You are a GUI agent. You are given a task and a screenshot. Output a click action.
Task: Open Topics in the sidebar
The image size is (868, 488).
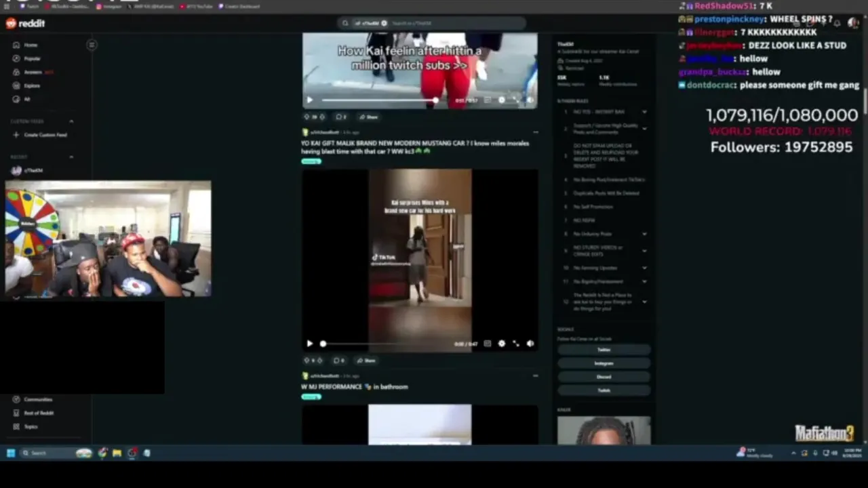(26, 426)
